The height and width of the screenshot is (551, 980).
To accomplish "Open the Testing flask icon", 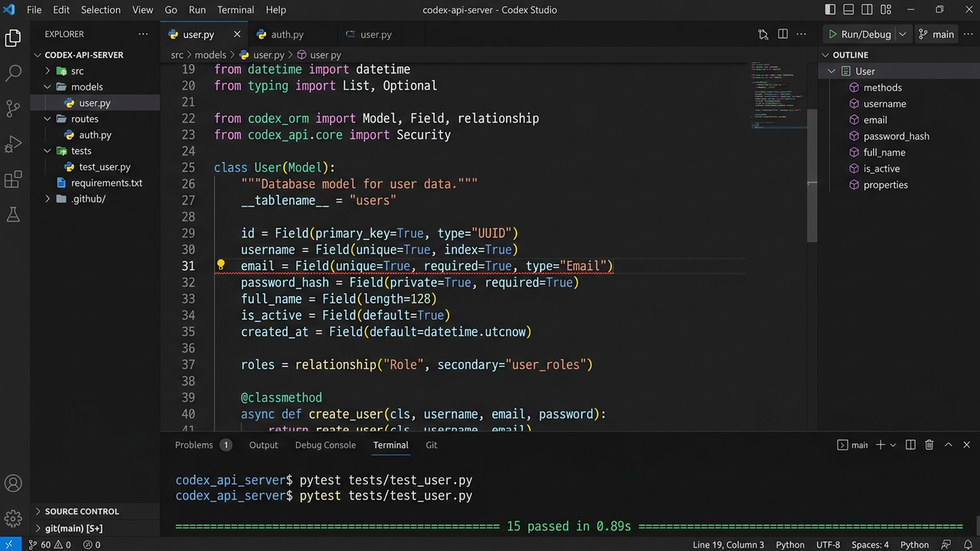I will pyautogui.click(x=13, y=214).
